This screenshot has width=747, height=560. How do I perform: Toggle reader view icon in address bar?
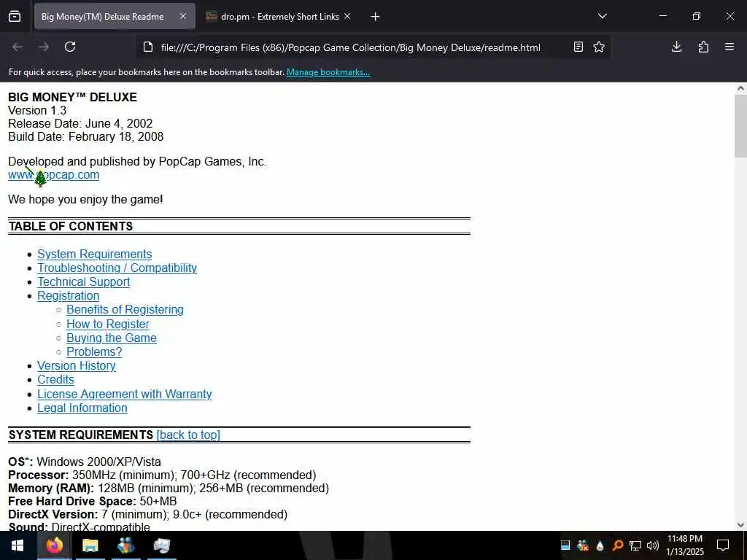coord(578,47)
